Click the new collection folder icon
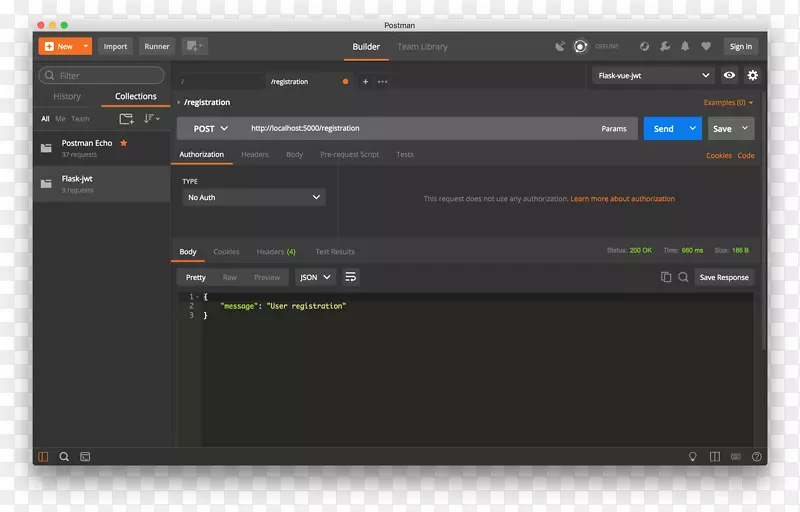 [x=126, y=118]
